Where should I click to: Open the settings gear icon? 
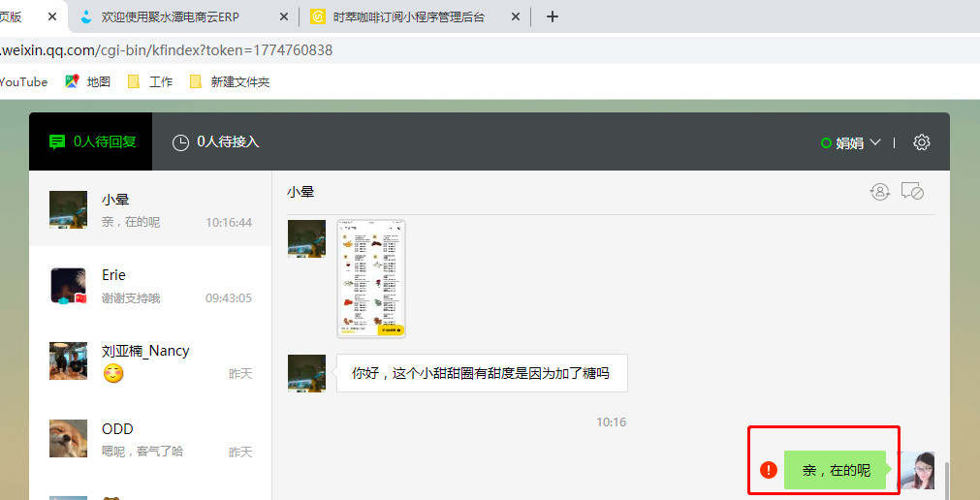pos(921,142)
